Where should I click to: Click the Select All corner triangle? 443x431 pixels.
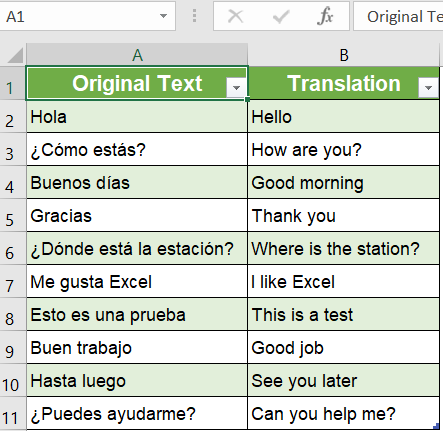point(15,55)
